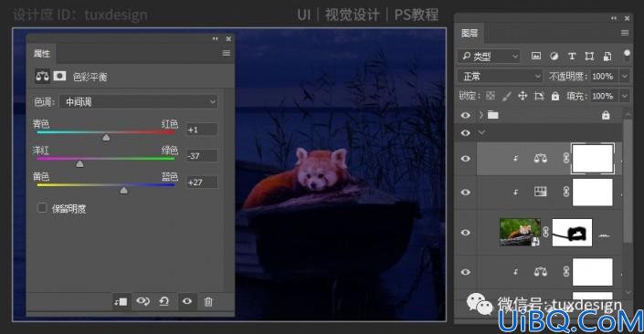644x334 pixels.
Task: Clip adjustment to layer below button
Action: click(121, 301)
